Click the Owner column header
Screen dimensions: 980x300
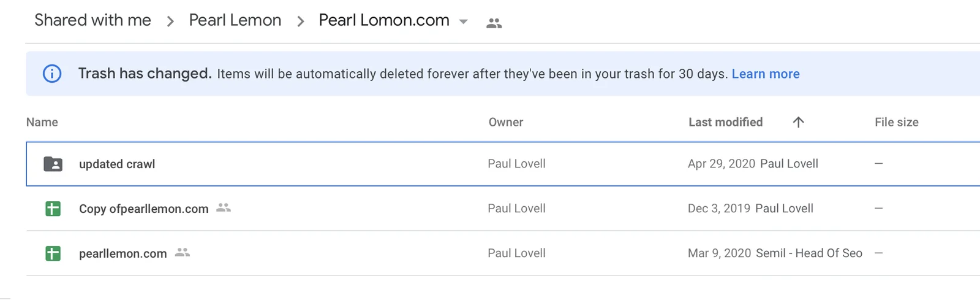(x=506, y=122)
